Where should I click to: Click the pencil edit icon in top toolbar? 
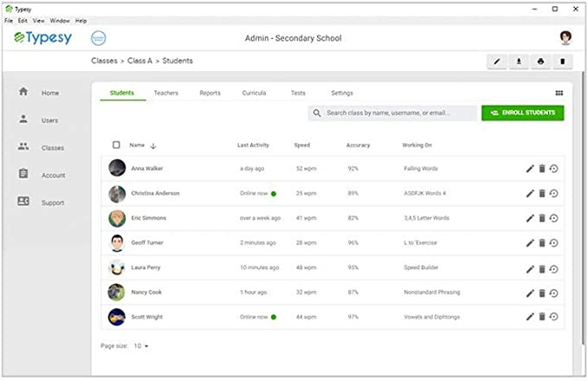[497, 61]
